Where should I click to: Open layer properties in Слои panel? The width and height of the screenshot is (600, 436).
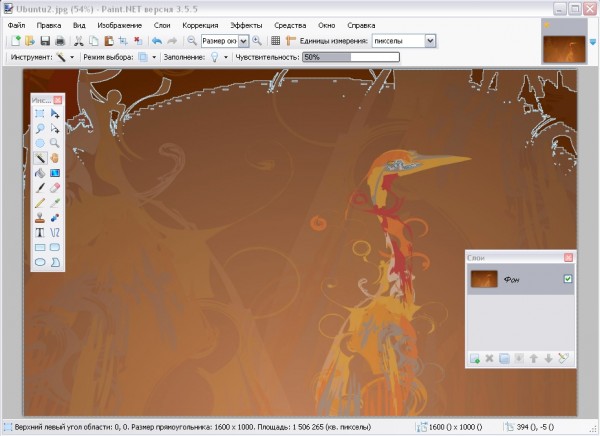[x=564, y=359]
